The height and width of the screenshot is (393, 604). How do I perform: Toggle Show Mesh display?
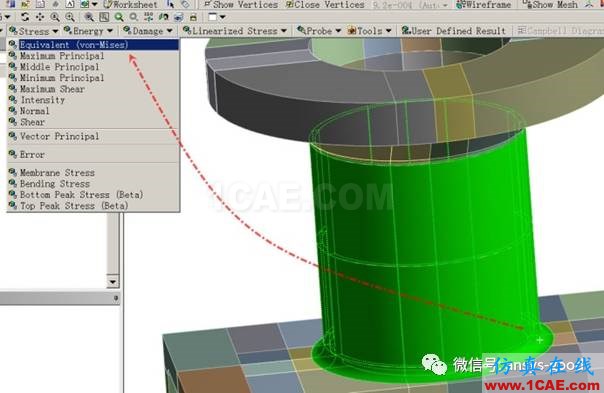tap(550, 5)
